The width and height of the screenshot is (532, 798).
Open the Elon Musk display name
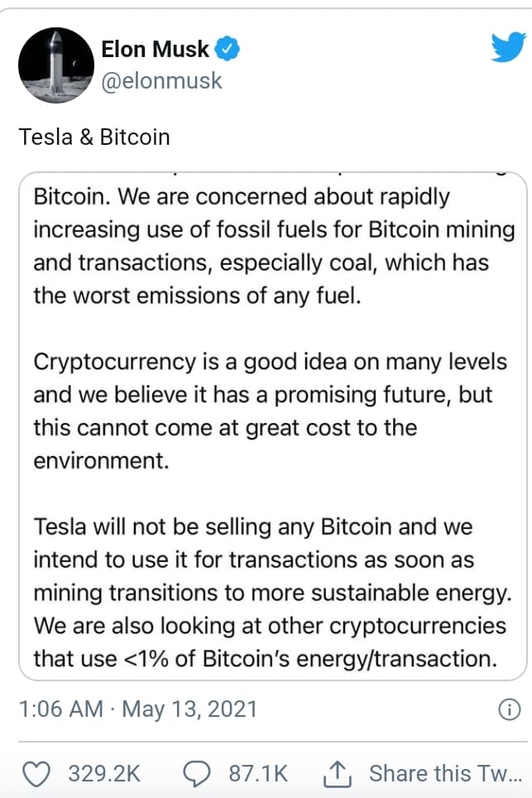click(x=155, y=49)
